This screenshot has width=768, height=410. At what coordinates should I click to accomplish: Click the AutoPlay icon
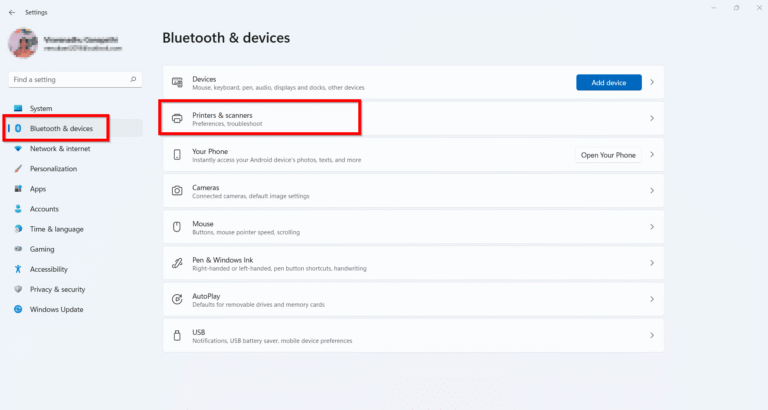[x=177, y=299]
